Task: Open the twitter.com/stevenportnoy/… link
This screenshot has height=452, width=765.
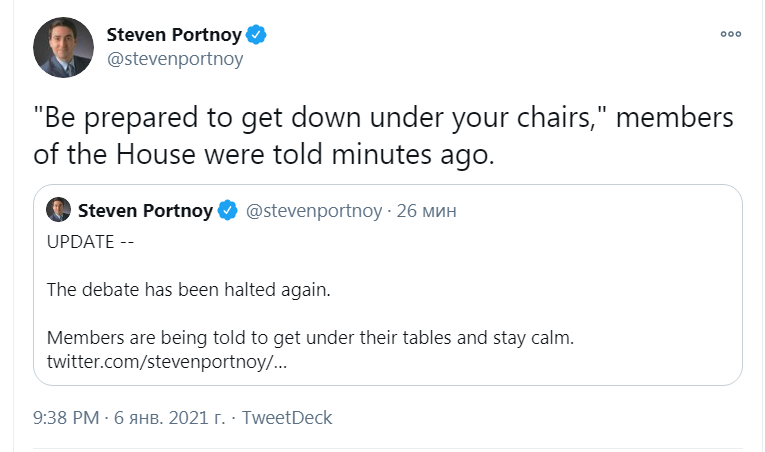Action: point(167,361)
